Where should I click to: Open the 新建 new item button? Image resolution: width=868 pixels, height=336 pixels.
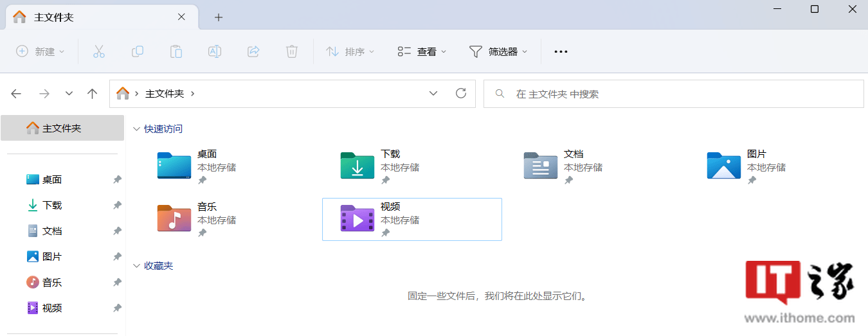point(41,51)
